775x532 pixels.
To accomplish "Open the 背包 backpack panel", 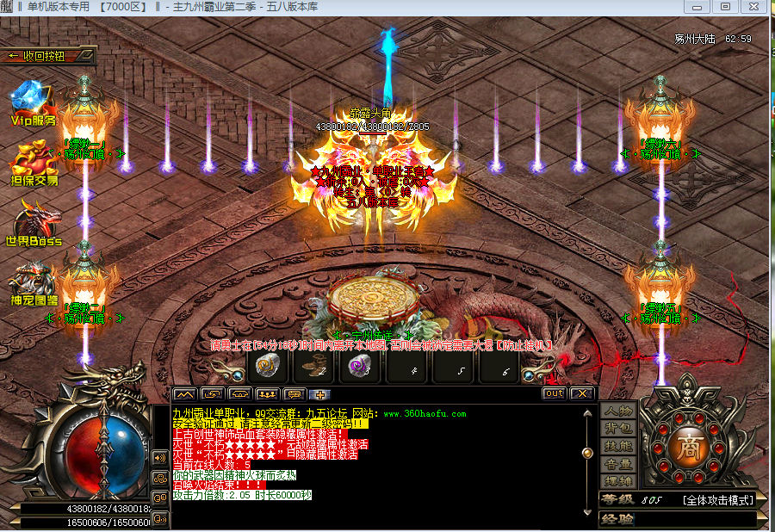I will coord(618,428).
